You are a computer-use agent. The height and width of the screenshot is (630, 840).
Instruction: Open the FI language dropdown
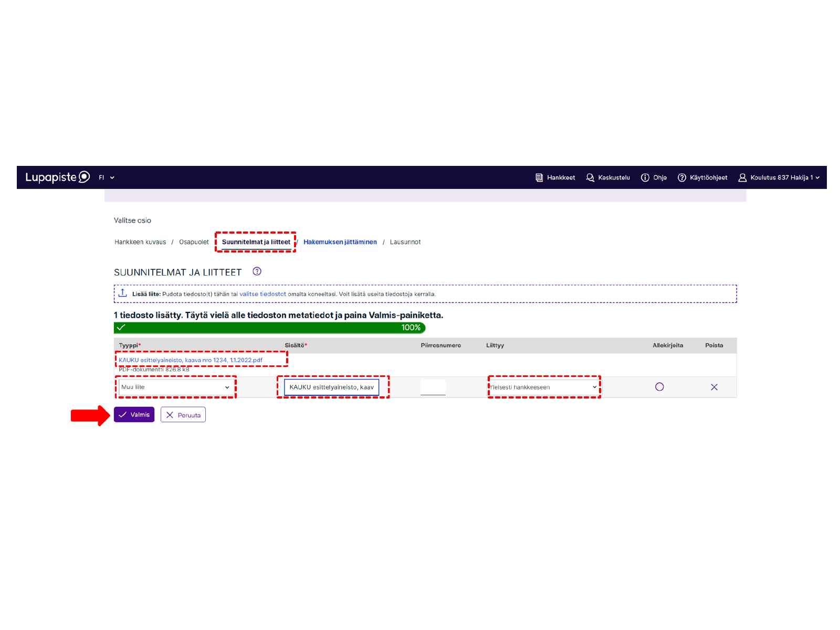point(107,177)
